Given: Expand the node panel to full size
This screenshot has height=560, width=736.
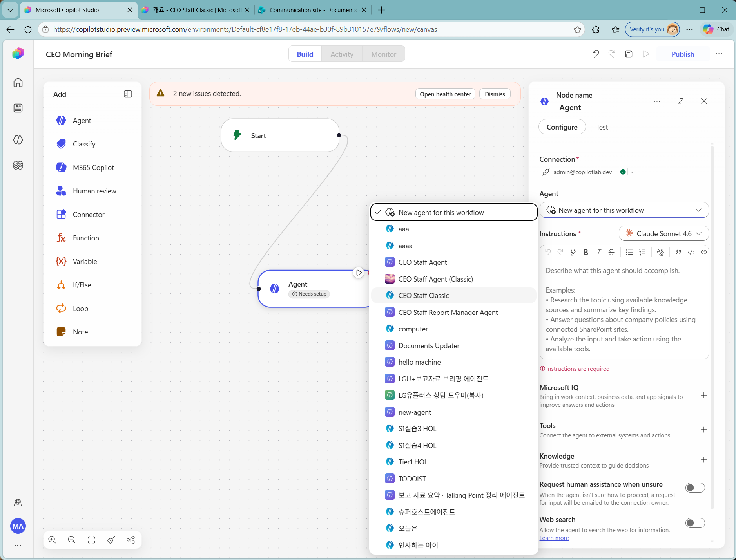Looking at the screenshot, I should [x=681, y=101].
